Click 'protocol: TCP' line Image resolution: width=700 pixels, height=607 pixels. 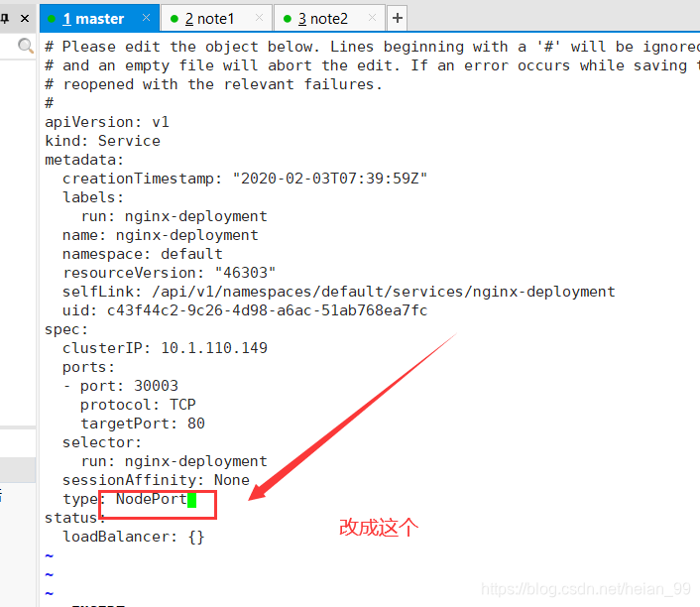click(x=138, y=405)
